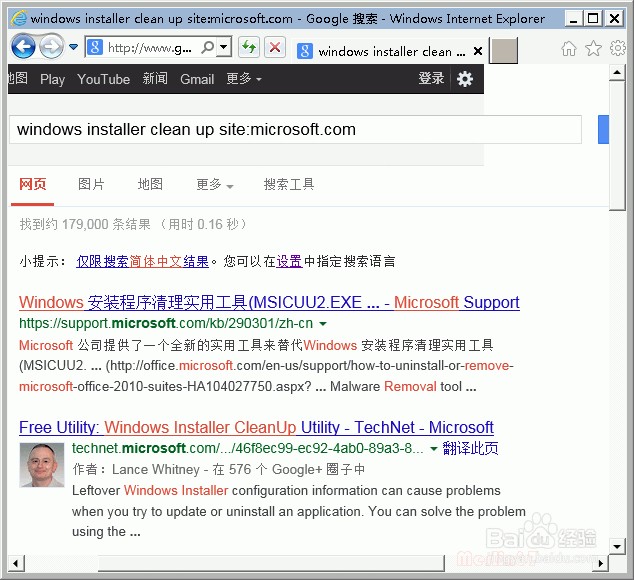Click the Google search query box
The image size is (634, 580).
pos(295,129)
